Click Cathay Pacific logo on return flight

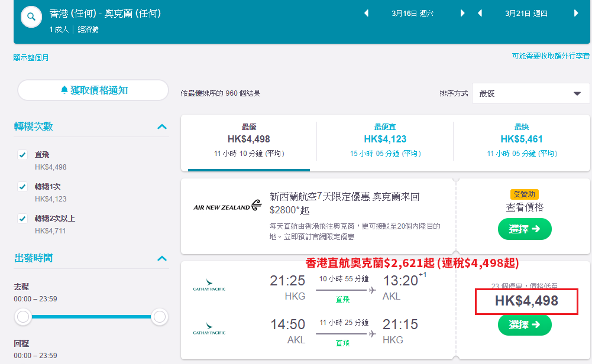click(209, 329)
